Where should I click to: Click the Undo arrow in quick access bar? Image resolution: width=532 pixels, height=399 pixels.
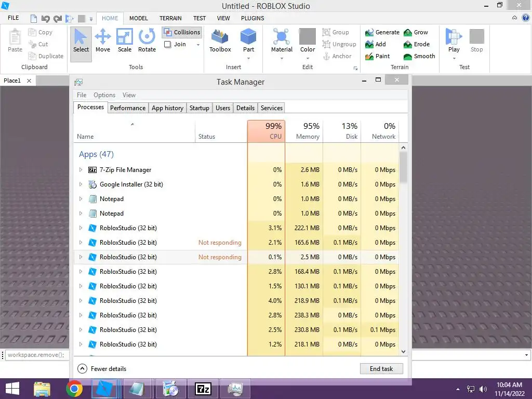tap(46, 18)
